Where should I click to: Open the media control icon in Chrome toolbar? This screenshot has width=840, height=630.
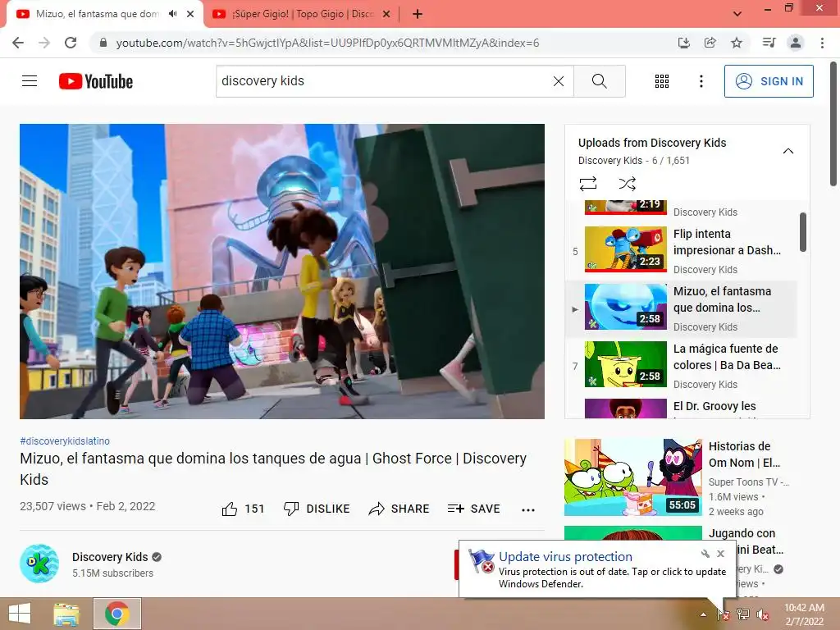(x=769, y=43)
